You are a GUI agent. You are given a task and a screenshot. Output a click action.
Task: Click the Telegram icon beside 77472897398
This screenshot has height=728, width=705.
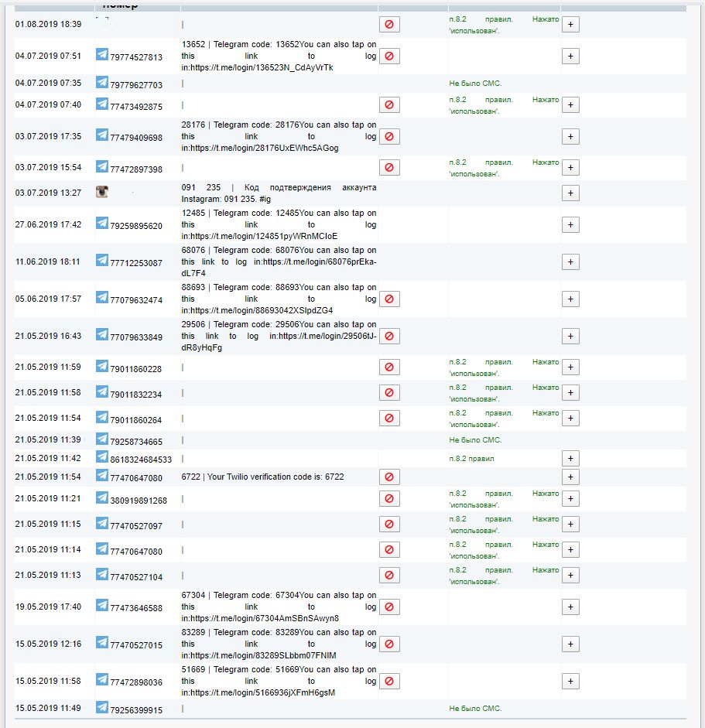click(x=102, y=166)
